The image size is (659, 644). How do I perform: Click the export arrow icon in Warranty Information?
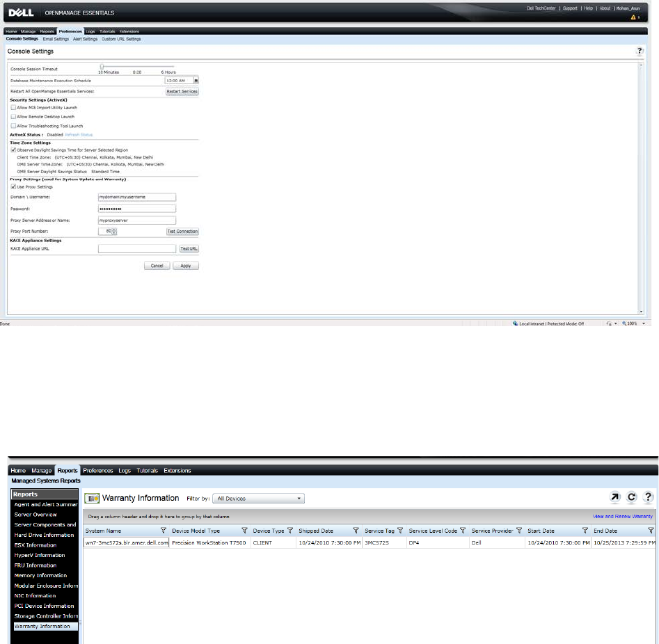(x=615, y=497)
